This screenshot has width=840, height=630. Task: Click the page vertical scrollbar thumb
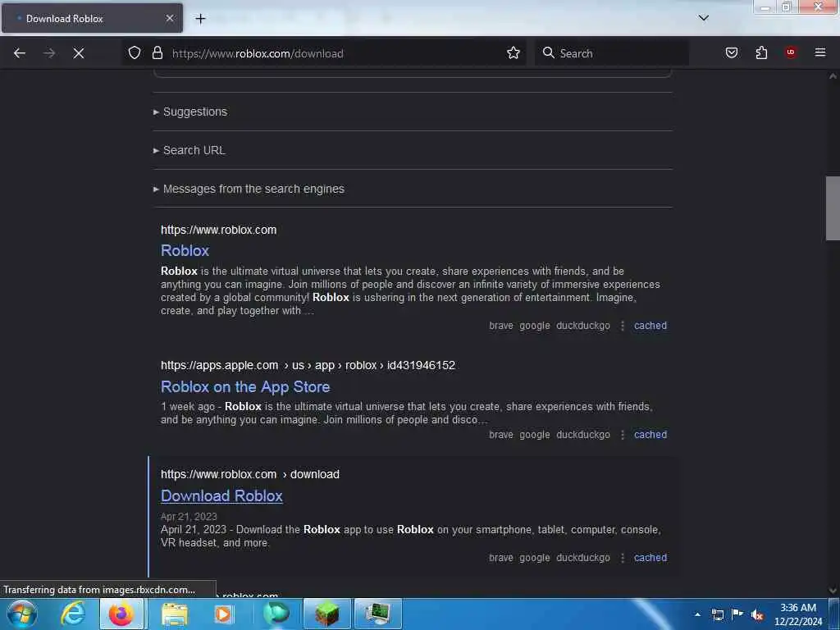[x=833, y=208]
